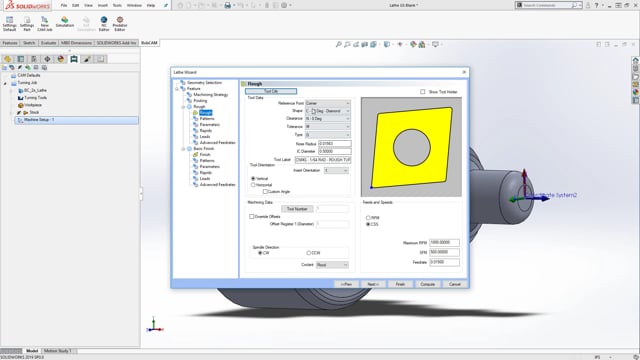Open Settings Default in BobCAM ribbon

(9, 24)
